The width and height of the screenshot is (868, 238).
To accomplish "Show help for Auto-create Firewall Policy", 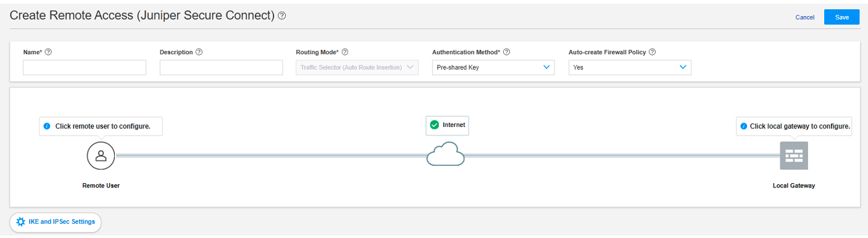I will 652,52.
